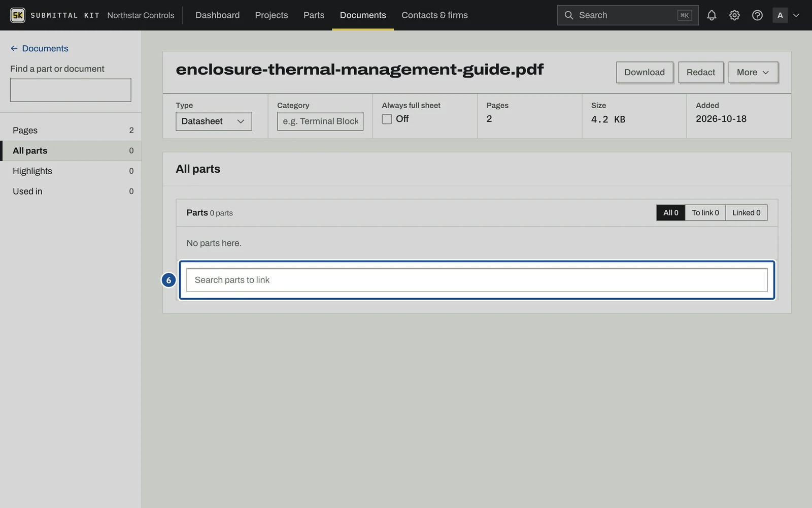The image size is (812, 508).
Task: Open notifications bell
Action: (x=712, y=15)
